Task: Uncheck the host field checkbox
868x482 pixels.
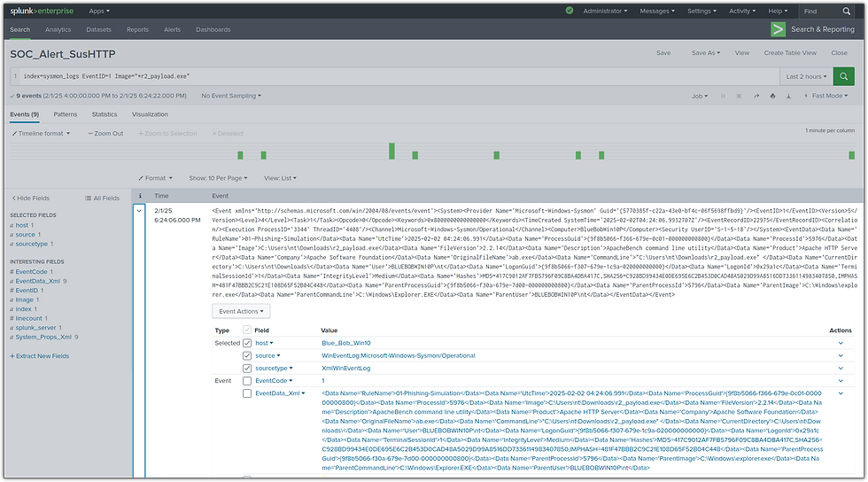Action: 247,343
